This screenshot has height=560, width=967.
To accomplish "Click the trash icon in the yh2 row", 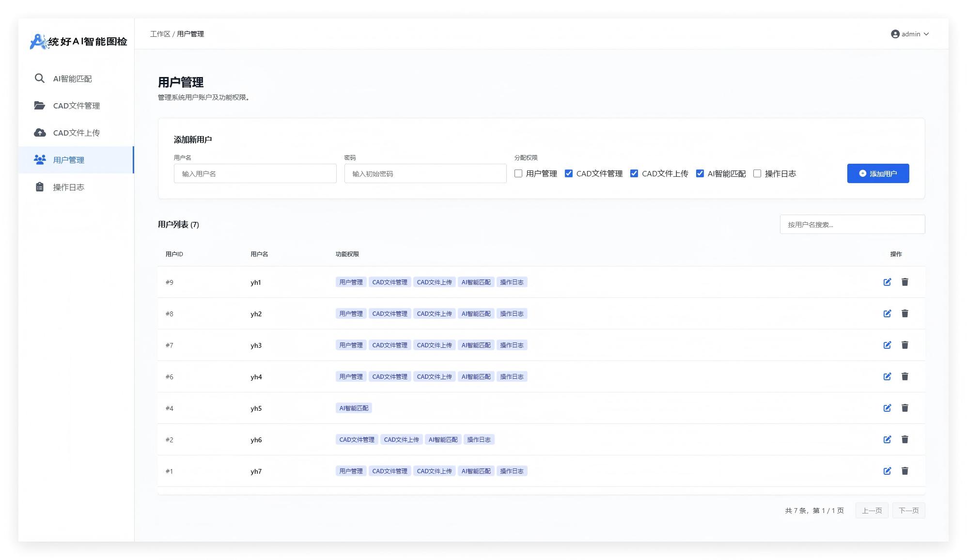I will [905, 313].
